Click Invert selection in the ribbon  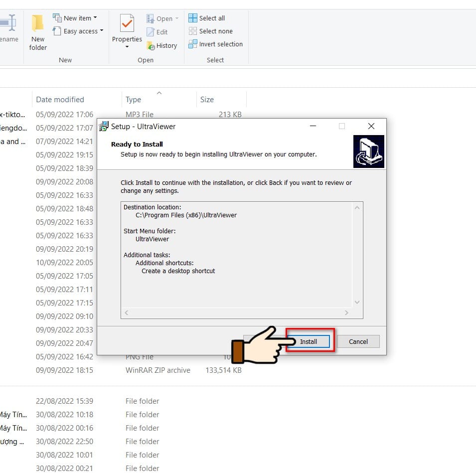pyautogui.click(x=215, y=44)
